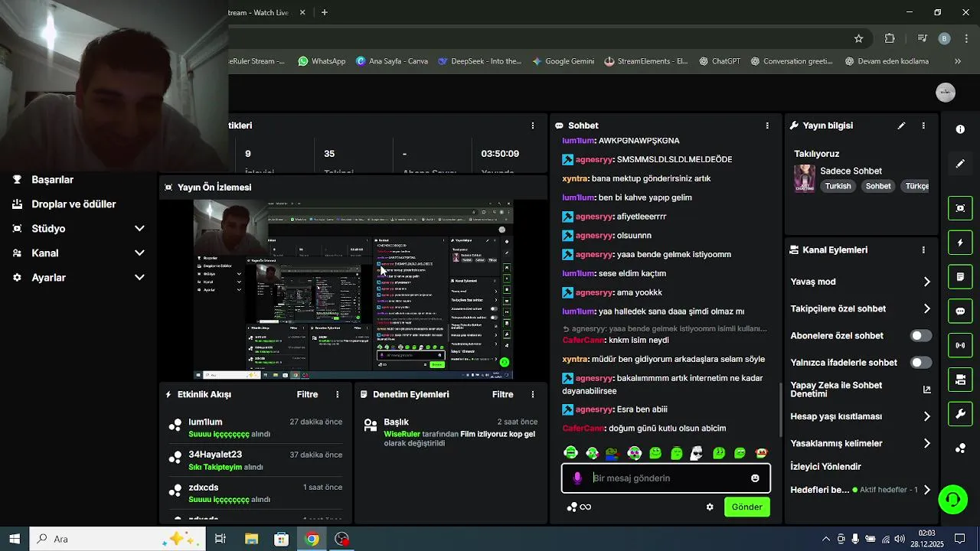
Task: Click the lightning bolt icon in right sidebar
Action: (960, 243)
